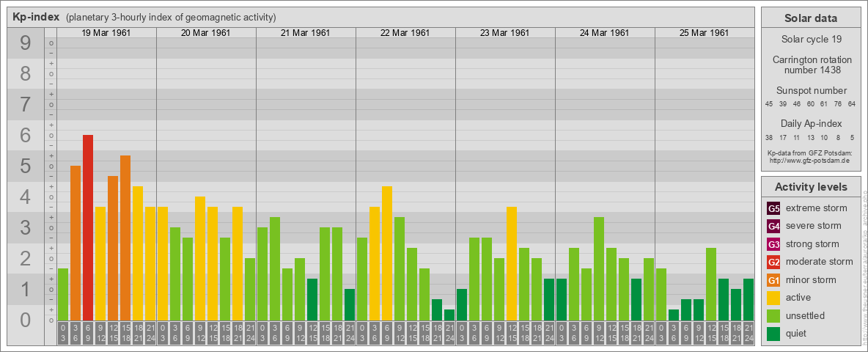Click the G4 severe storm badge
This screenshot has width=868, height=352.
coord(773,227)
